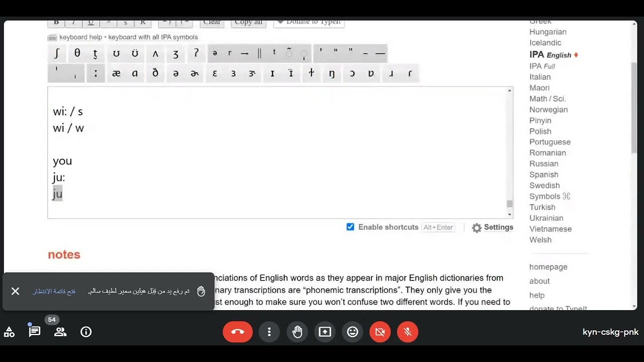Uncheck the Enable shortcuts checkbox
644x362 pixels.
click(350, 227)
